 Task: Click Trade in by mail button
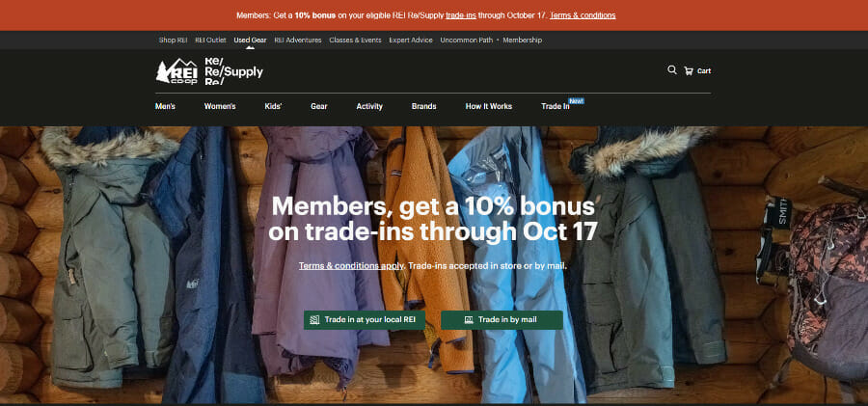[502, 320]
